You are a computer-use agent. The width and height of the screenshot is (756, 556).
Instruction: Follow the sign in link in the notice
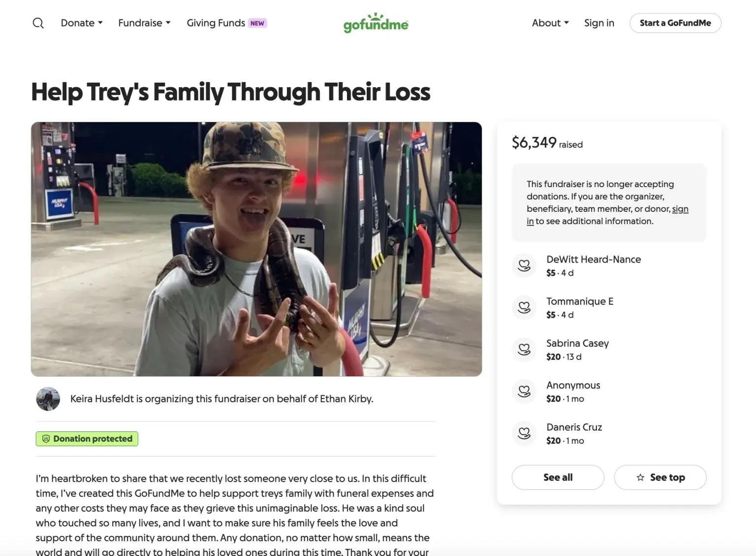[x=680, y=209]
